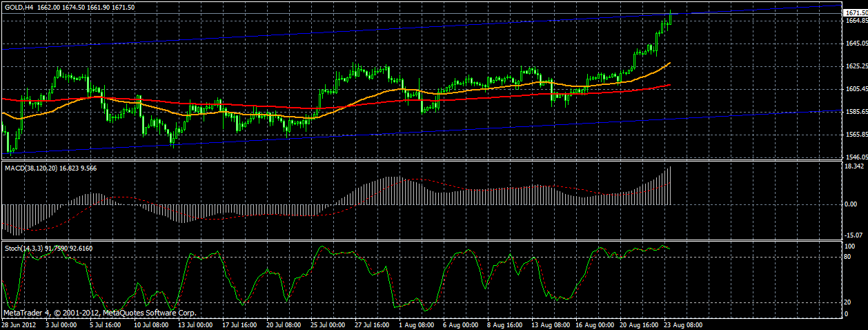The width and height of the screenshot is (868, 330).
Task: Click the 3 Jul 00:00 time label
Action: tap(61, 323)
